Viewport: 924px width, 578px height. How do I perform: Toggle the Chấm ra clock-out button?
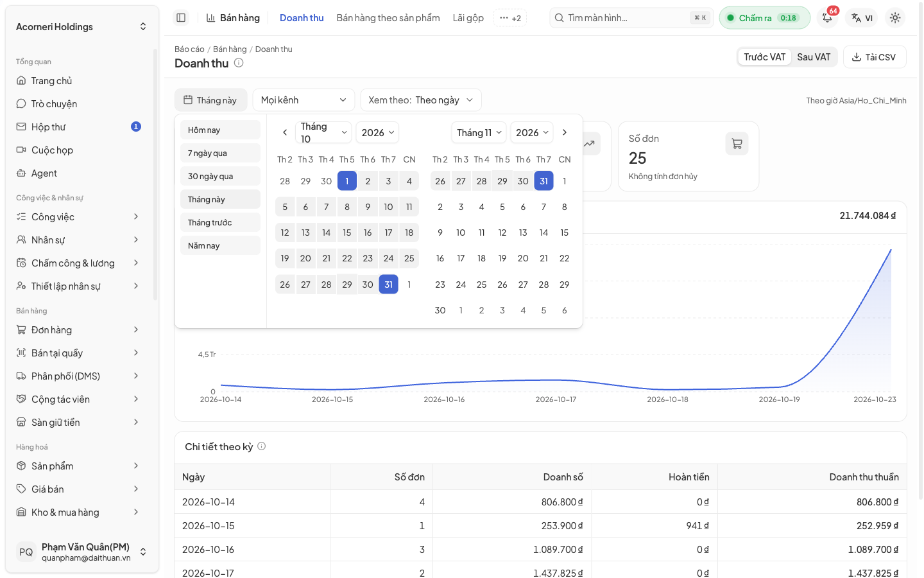tap(764, 18)
